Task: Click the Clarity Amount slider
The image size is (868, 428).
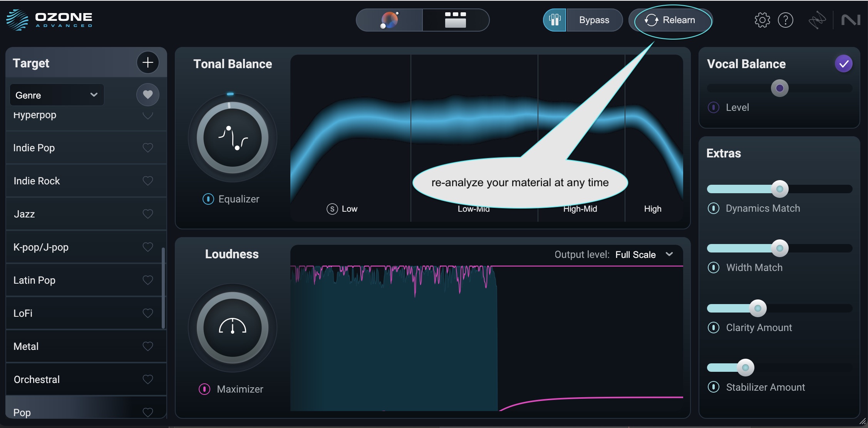Action: pos(779,308)
